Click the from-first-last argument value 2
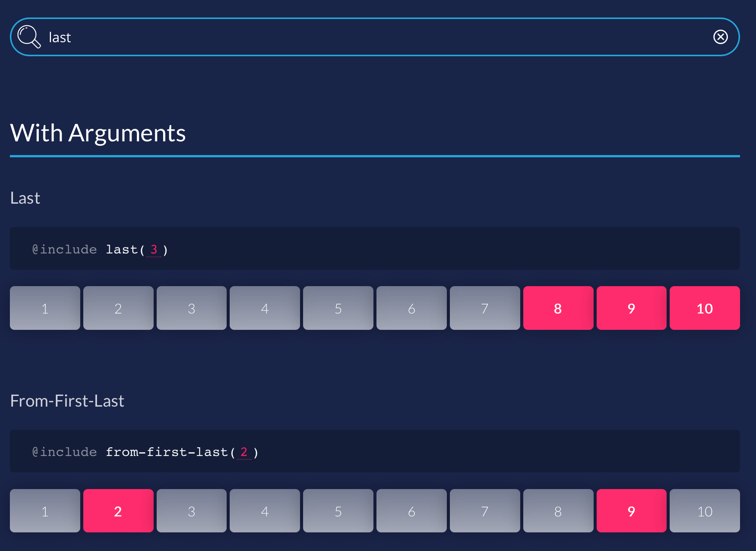This screenshot has height=551, width=756. pos(244,451)
